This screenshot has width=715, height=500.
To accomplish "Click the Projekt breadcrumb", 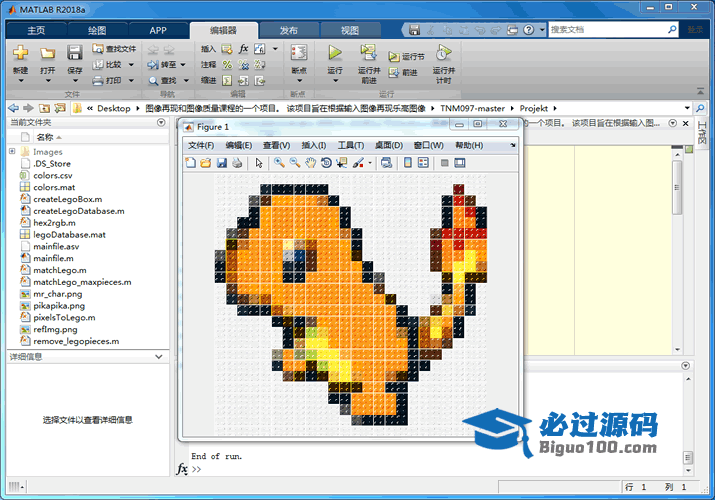I will point(534,108).
